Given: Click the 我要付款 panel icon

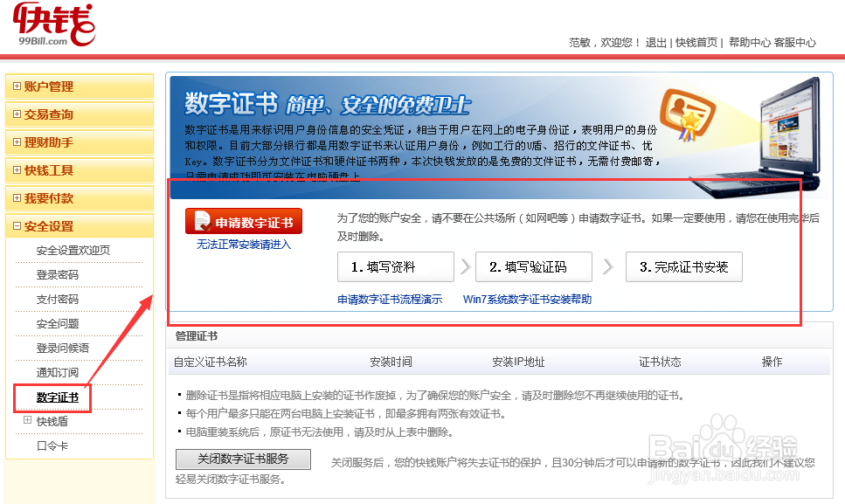Looking at the screenshot, I should tap(18, 198).
